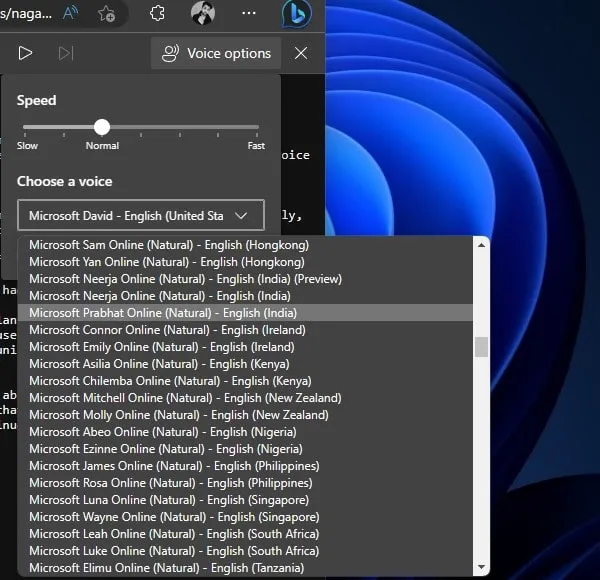Click the voice list scroll down arrow
The height and width of the screenshot is (580, 600).
(x=481, y=567)
